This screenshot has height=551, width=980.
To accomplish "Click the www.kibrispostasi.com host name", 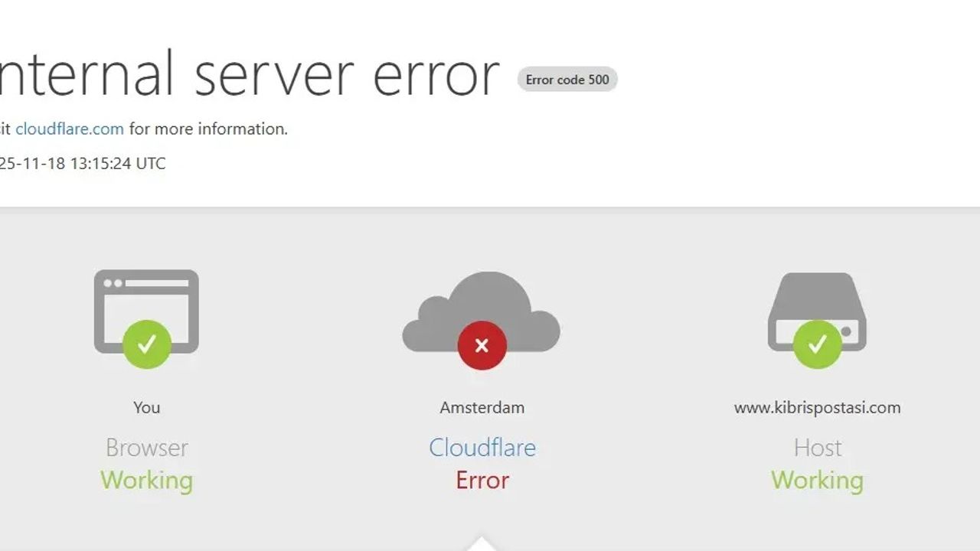I will tap(817, 408).
